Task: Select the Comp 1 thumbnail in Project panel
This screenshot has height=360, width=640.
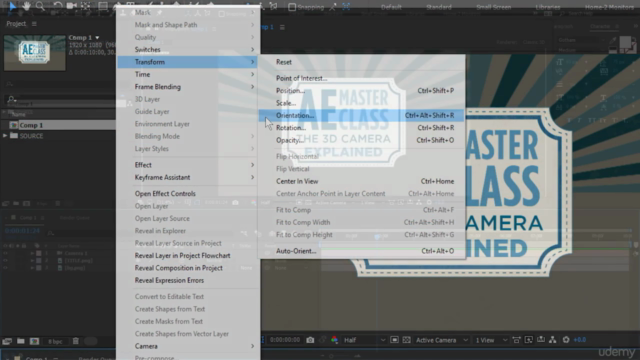Action: 34,53
